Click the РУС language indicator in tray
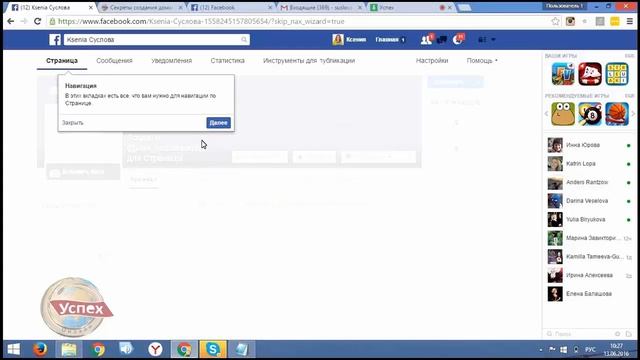This screenshot has height=360, width=640. (x=590, y=350)
